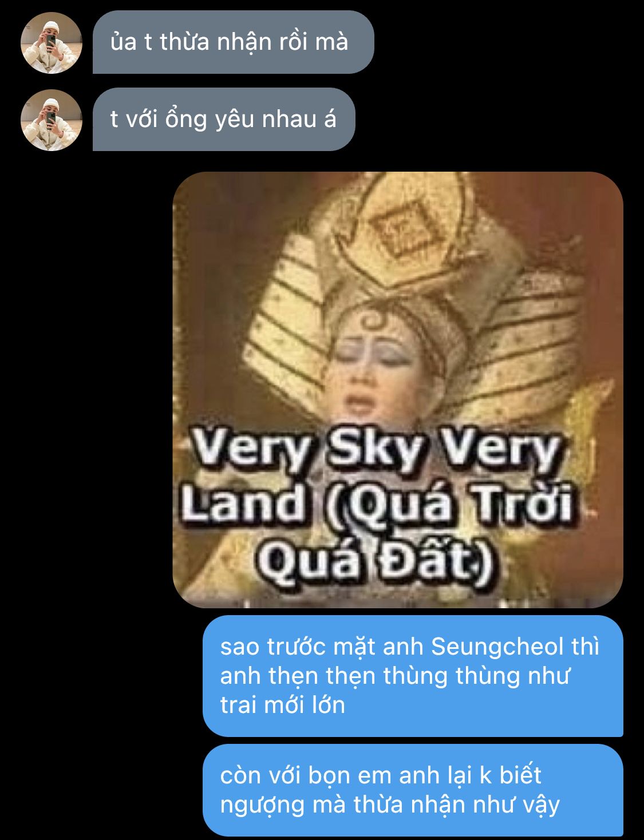Open the "Very Sky Very Land" meme image
The height and width of the screenshot is (840, 644).
point(398,390)
